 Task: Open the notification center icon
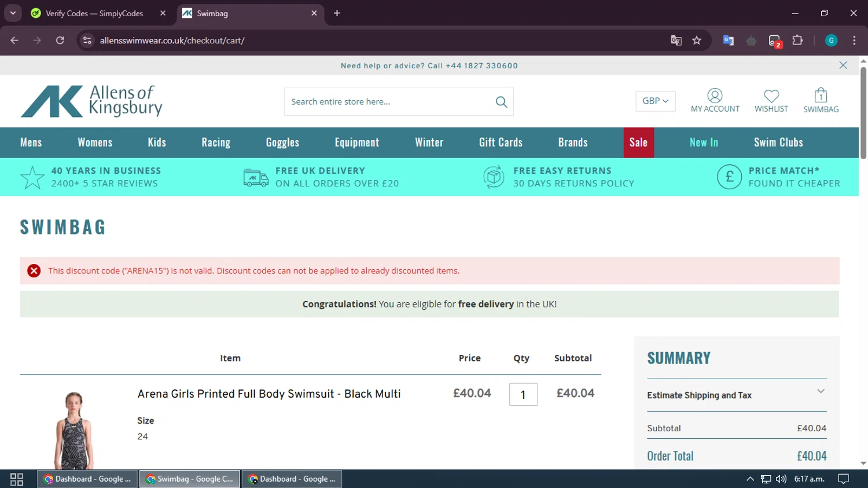(844, 479)
